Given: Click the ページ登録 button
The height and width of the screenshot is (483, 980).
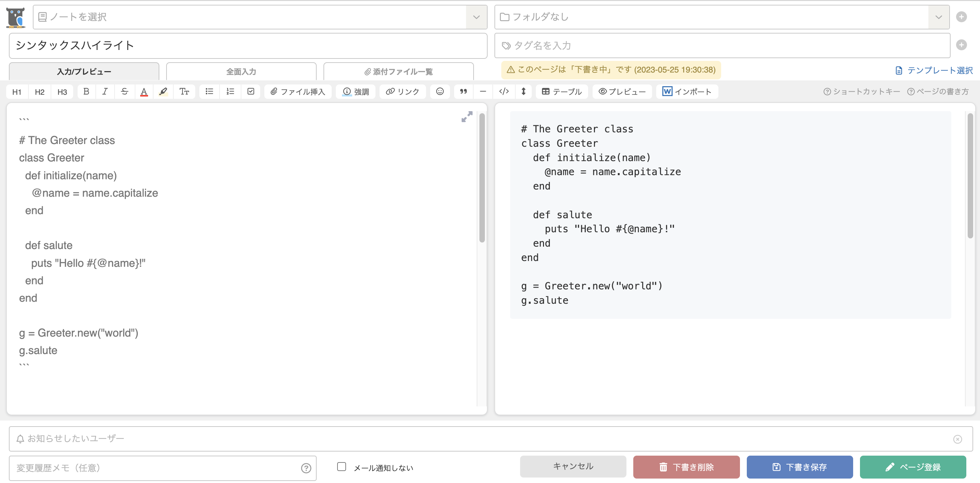Looking at the screenshot, I should (x=913, y=467).
